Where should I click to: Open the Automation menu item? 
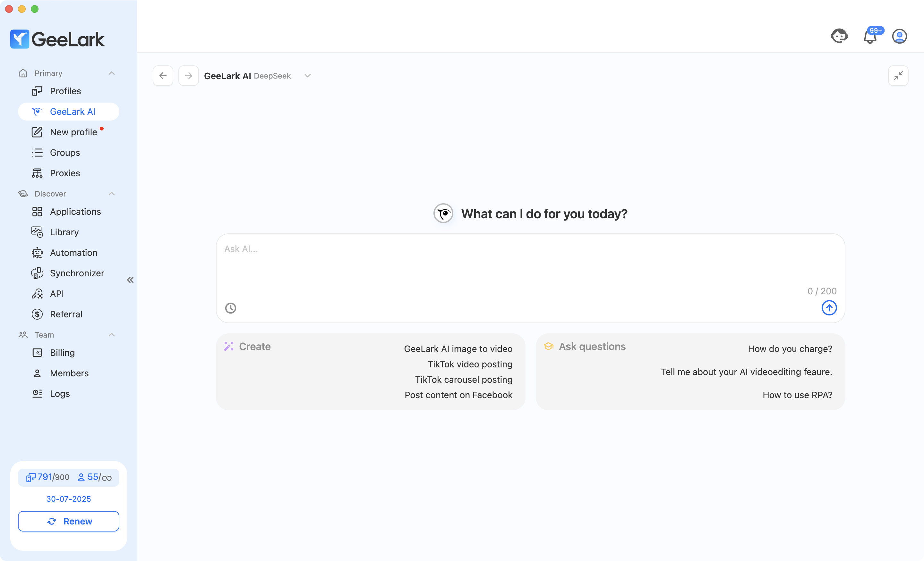pos(73,253)
